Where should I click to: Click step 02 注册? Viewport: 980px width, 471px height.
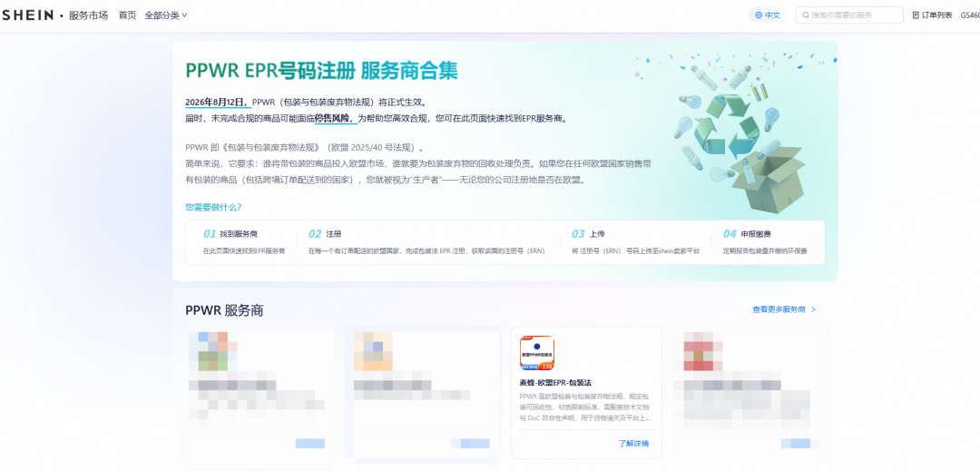pos(325,234)
